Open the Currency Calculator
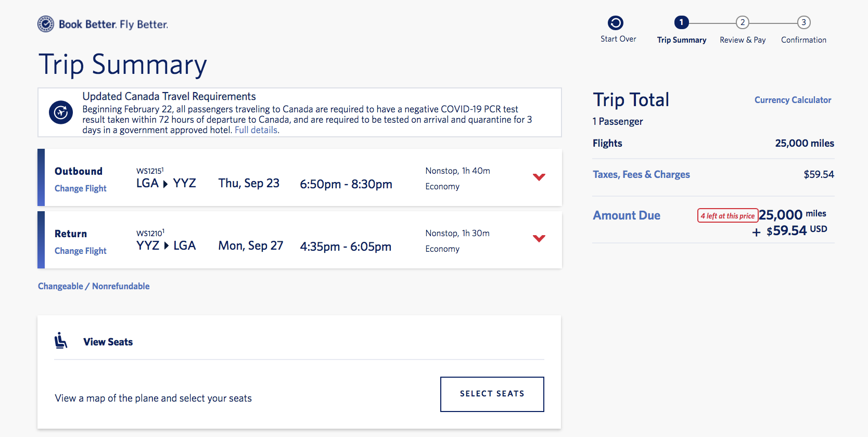 (793, 100)
